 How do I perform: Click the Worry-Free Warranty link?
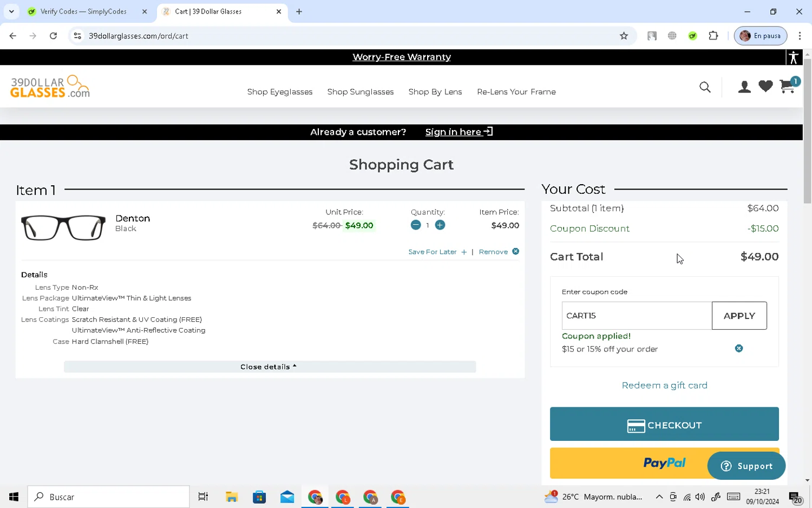[402, 57]
